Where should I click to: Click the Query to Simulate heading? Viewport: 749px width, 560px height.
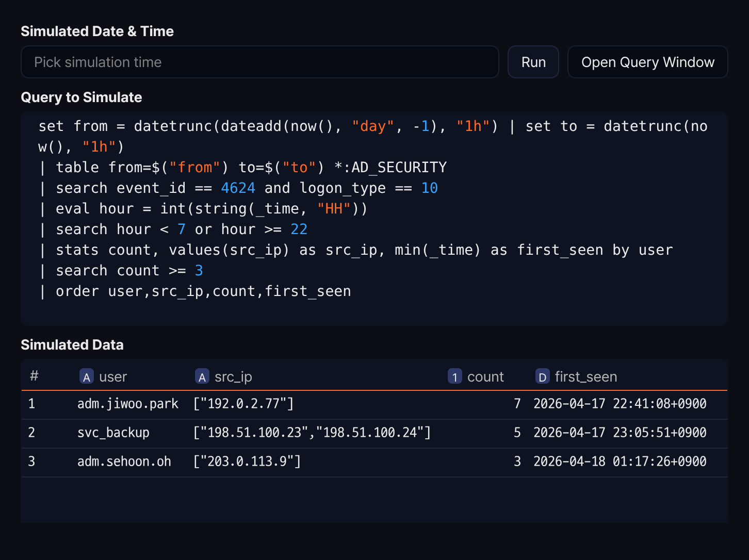click(x=82, y=97)
